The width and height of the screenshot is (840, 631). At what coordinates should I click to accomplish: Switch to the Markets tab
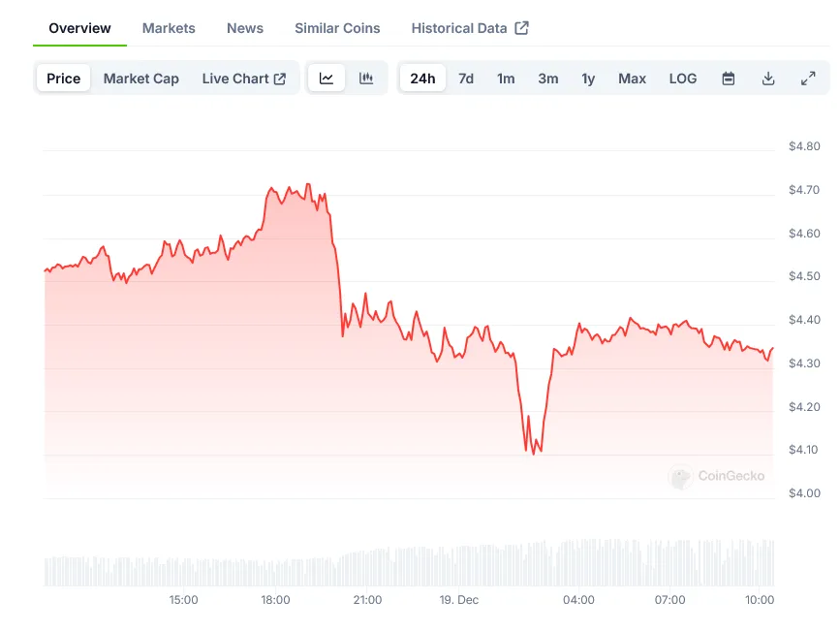point(169,28)
